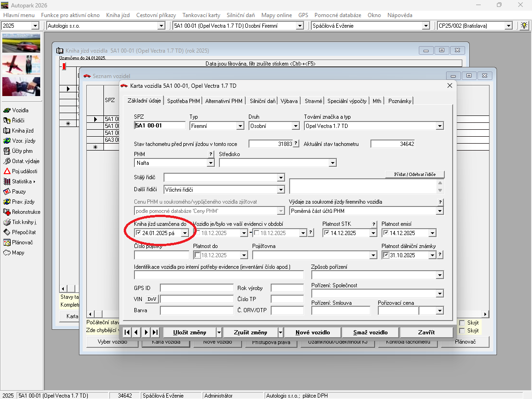This screenshot has height=399, width=532.
Task: Open Kniha jízd in the sidebar
Action: click(7, 131)
